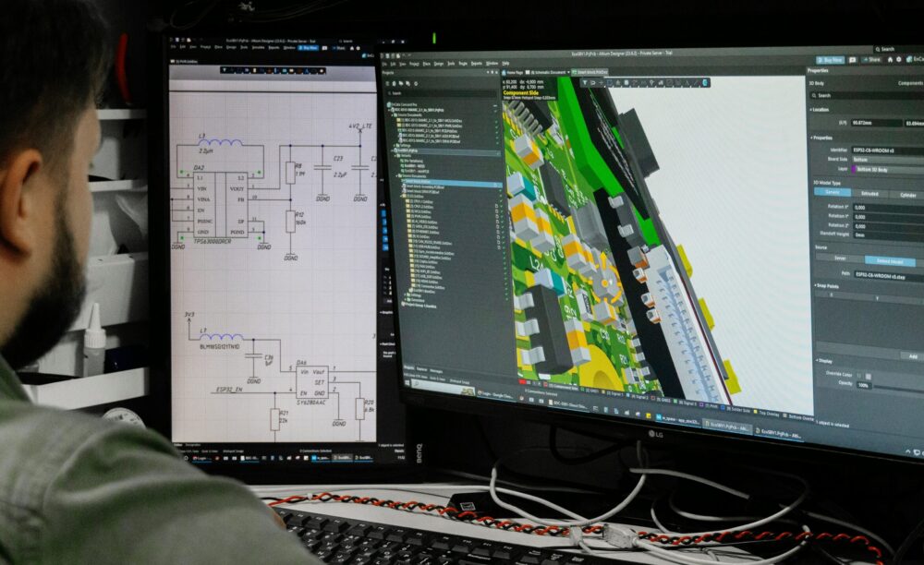
Task: Switch to the Messages panel tab at bottom
Action: 435,371
